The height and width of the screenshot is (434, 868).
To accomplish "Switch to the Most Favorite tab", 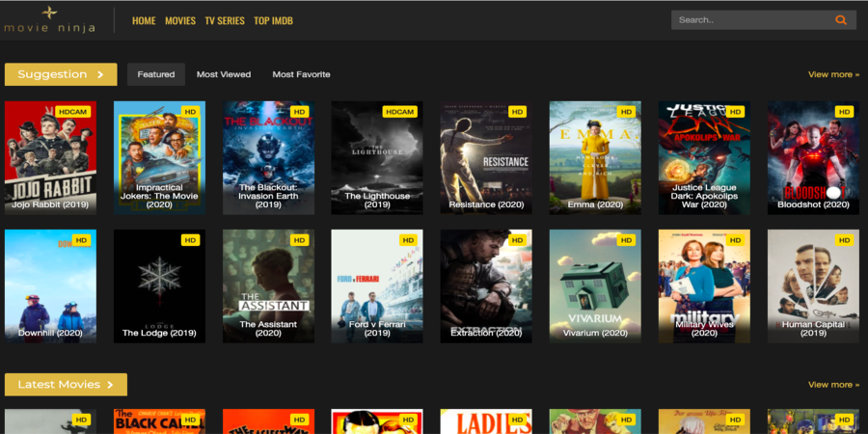I will pyautogui.click(x=301, y=74).
